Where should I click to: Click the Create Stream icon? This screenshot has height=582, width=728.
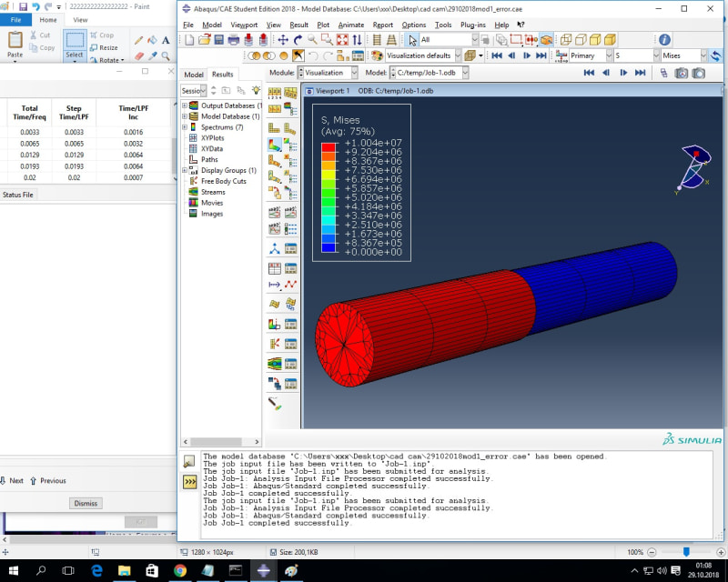click(275, 364)
